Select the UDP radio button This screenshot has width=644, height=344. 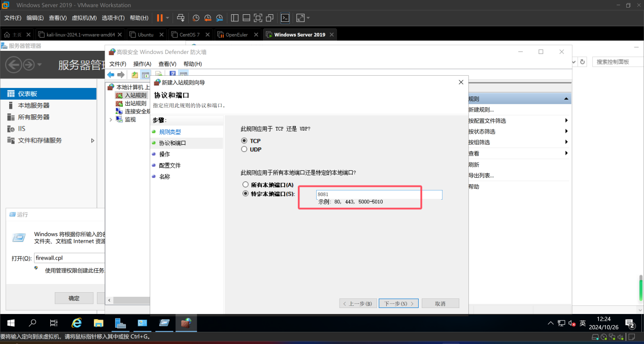[x=245, y=149]
